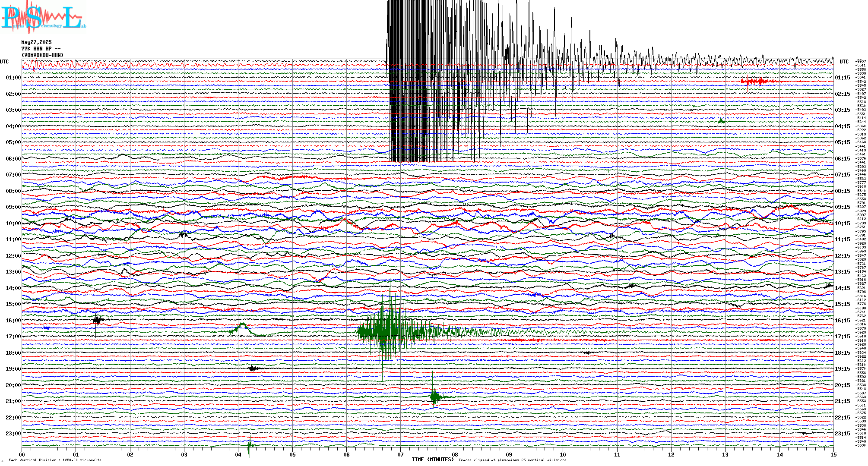
Task: Click the 01:15 time label on the right
Action: coord(843,78)
